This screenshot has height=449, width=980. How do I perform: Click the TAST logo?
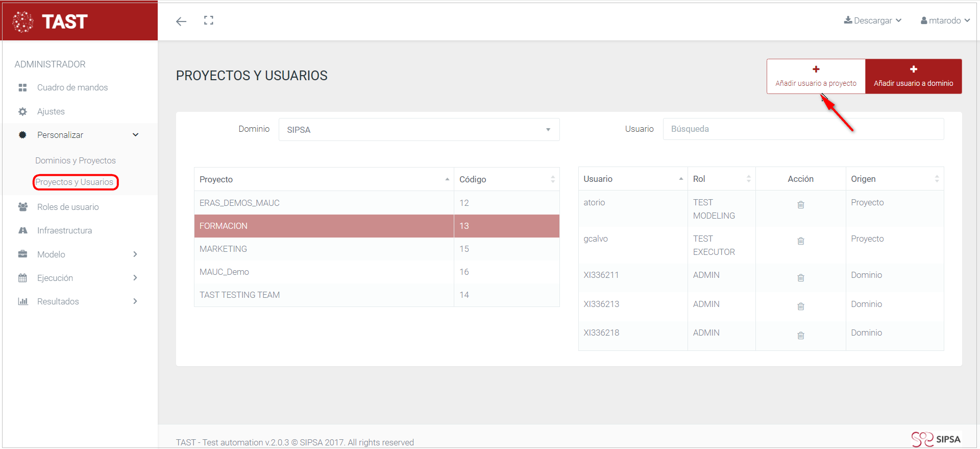click(x=51, y=21)
